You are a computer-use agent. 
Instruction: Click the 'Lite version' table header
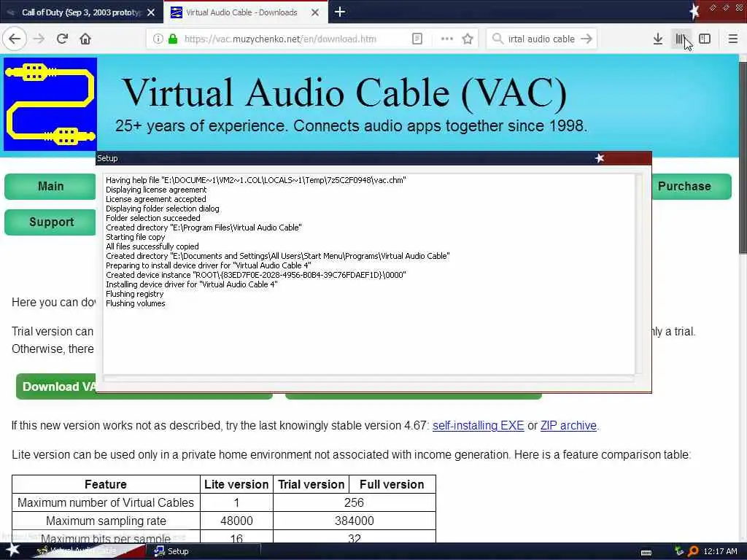tap(236, 484)
